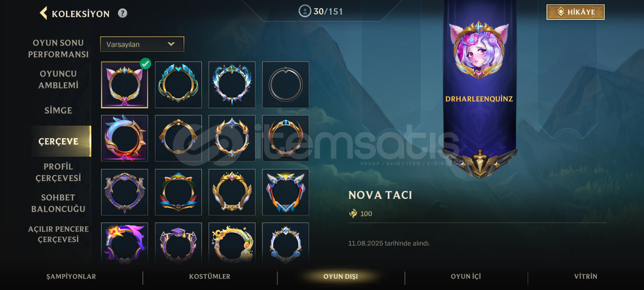
Task: Open the Varsayılan sort dropdown
Action: coord(142,44)
